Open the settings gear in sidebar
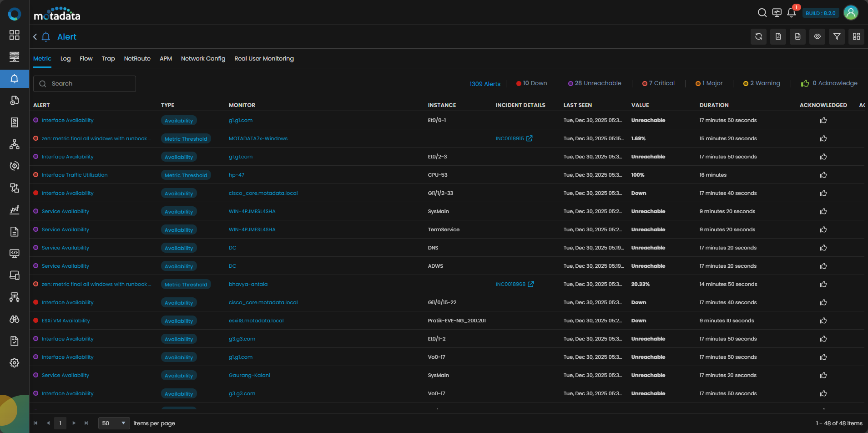Screen dimensions: 868x433 [x=15, y=363]
